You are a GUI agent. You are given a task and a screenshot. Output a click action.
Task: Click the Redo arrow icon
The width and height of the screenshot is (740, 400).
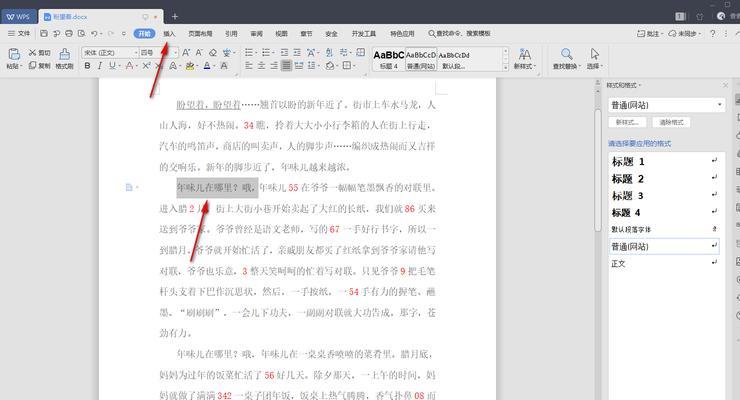coord(111,33)
